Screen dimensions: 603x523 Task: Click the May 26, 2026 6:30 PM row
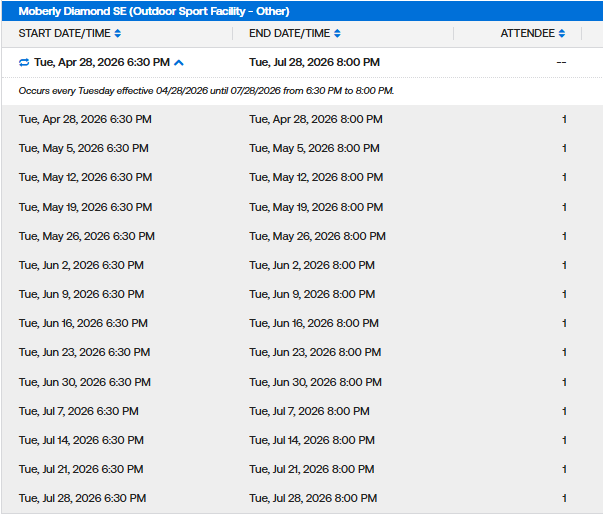pos(86,236)
